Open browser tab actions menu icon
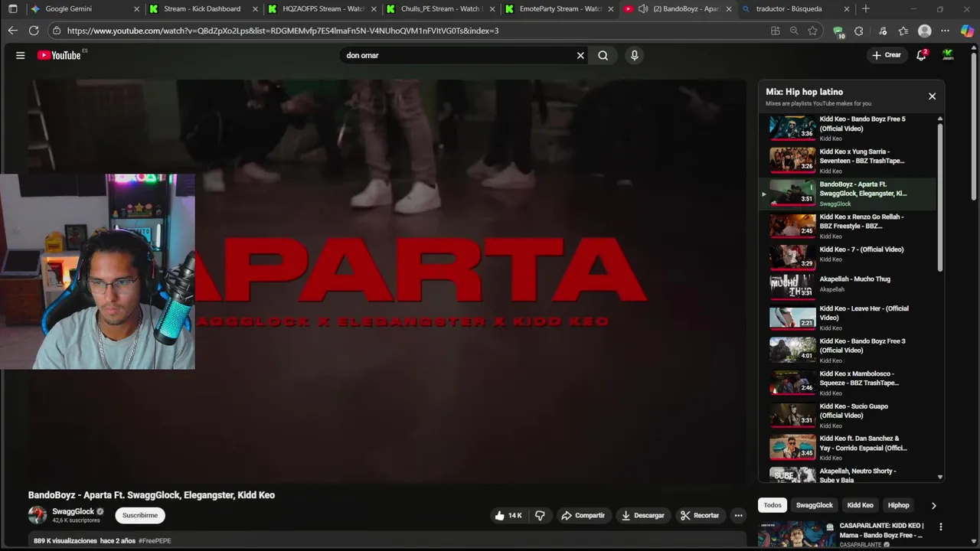The width and height of the screenshot is (980, 551). 12,9
